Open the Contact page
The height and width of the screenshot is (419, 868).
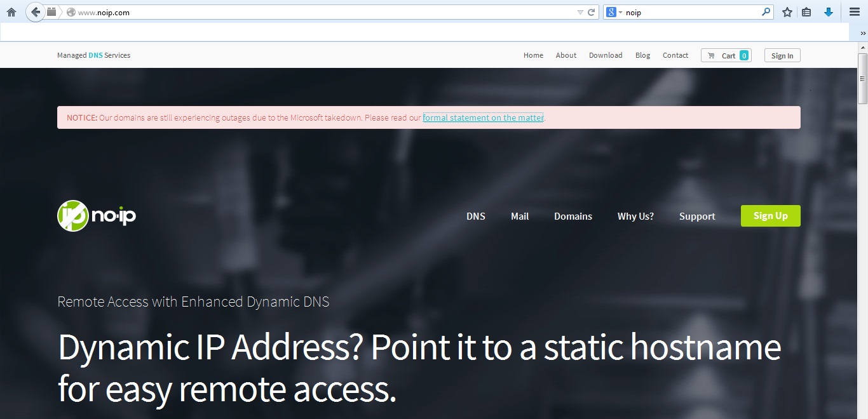click(x=675, y=55)
